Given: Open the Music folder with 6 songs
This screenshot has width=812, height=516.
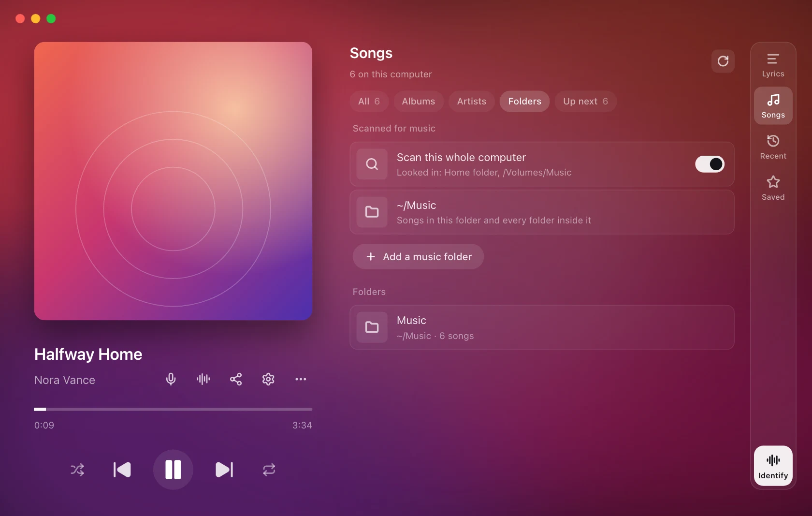Looking at the screenshot, I should 542,327.
